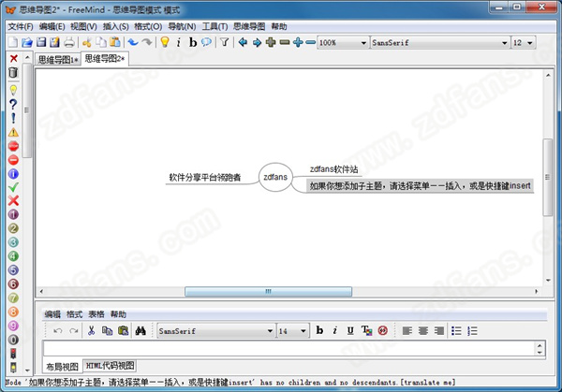The height and width of the screenshot is (392, 562).
Task: Click the Save As icon
Action: click(x=55, y=42)
